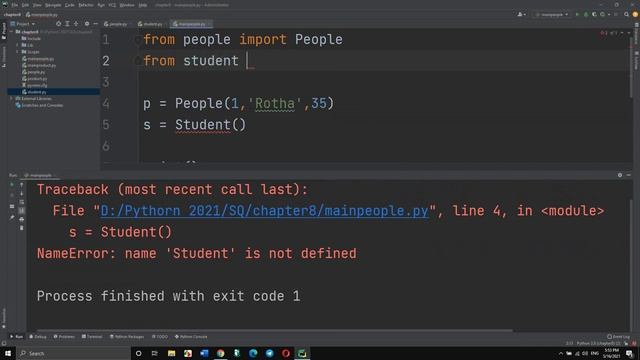Viewport: 640px width, 360px height.
Task: Expand the Scripts folder
Action: pos(18,51)
